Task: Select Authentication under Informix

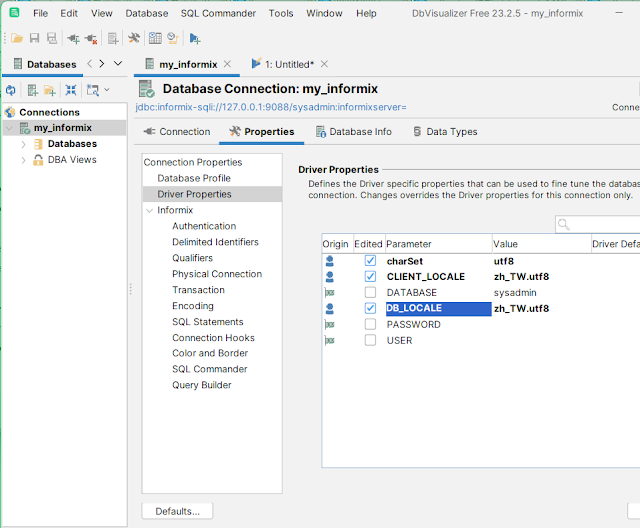Action: tap(204, 226)
